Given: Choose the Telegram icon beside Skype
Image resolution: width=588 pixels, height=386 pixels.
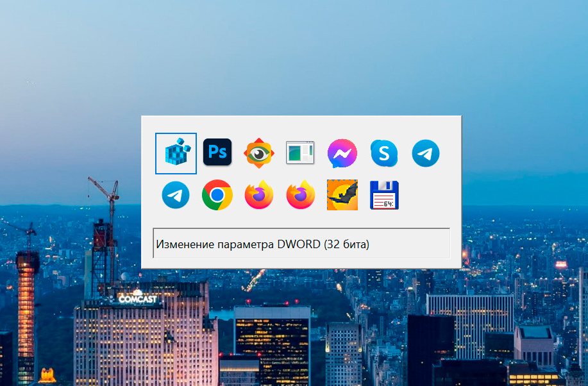Looking at the screenshot, I should [426, 153].
